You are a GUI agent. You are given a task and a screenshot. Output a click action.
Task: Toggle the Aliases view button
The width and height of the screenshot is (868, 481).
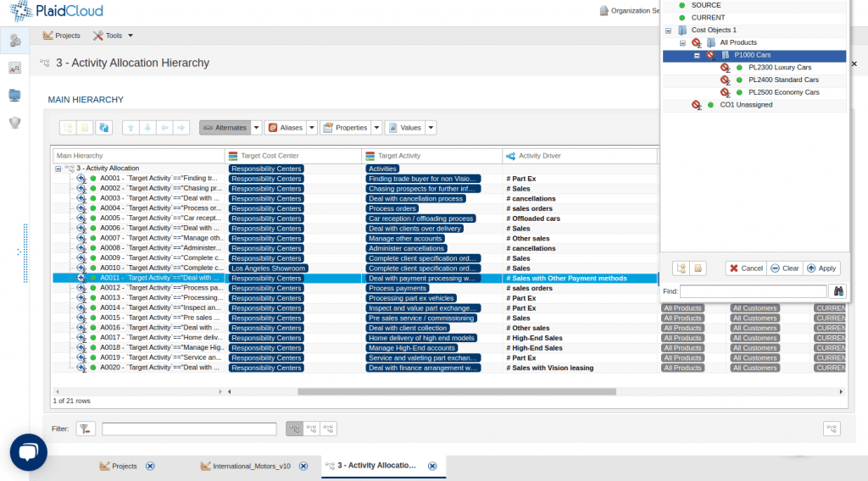[286, 128]
